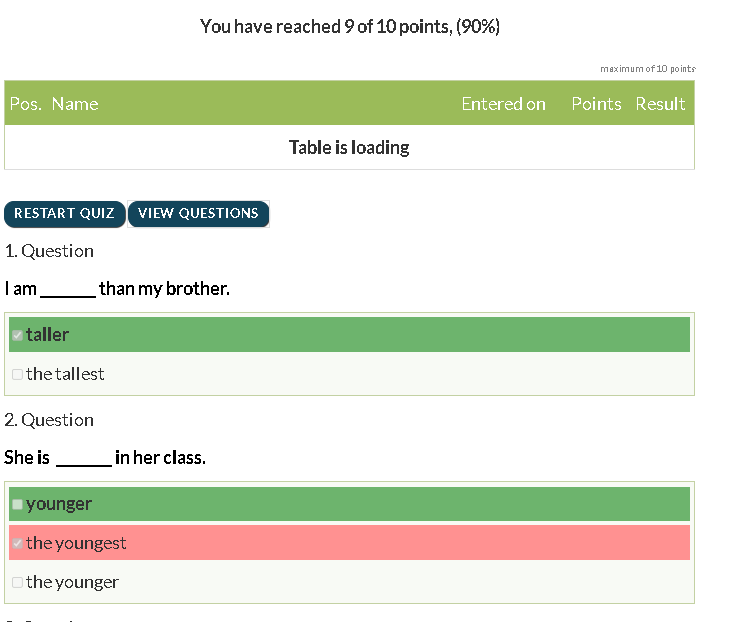This screenshot has height=622, width=733.
Task: Select the '1. Question' heading
Action: (49, 251)
